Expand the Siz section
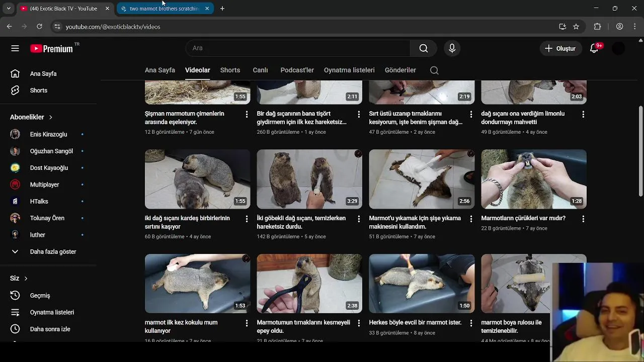The height and width of the screenshot is (362, 644). (19, 279)
